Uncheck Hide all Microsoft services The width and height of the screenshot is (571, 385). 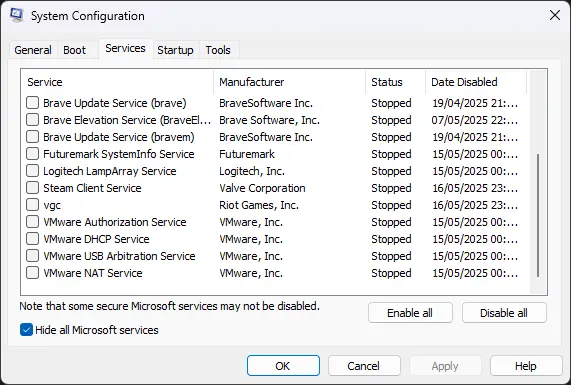26,330
